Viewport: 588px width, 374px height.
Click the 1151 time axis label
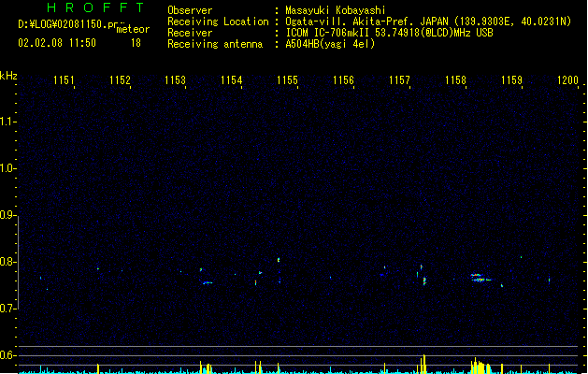[64, 80]
